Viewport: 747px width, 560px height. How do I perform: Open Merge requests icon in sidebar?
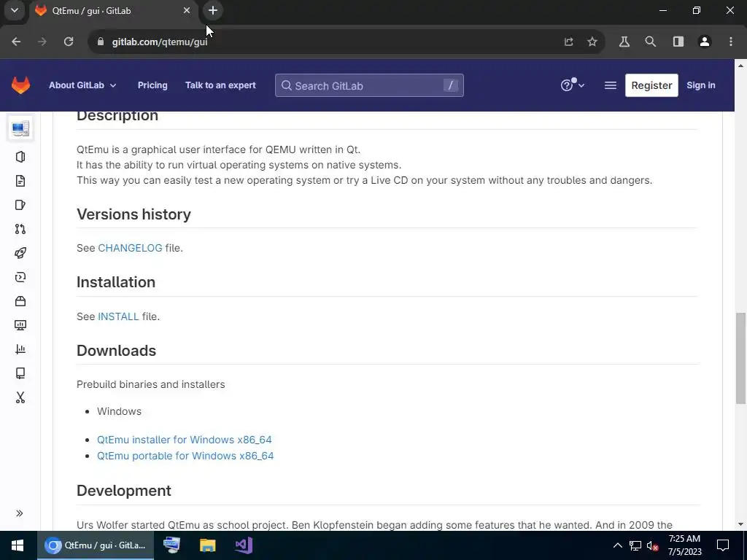click(x=20, y=229)
